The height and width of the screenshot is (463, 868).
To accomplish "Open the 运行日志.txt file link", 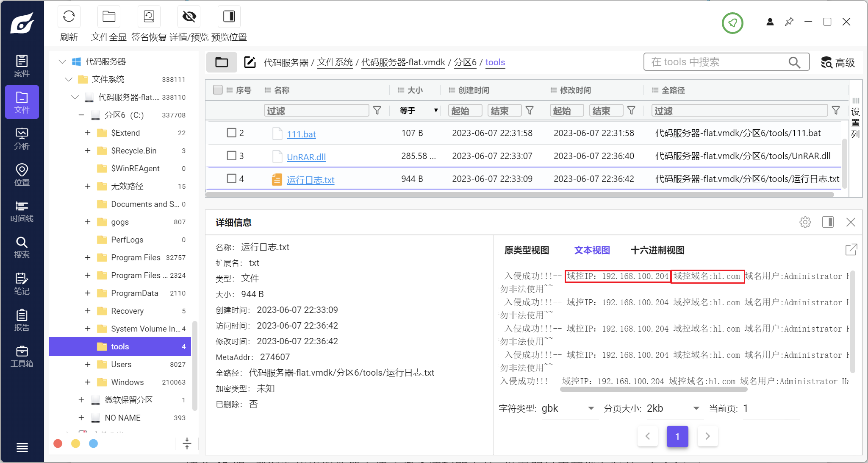I will (x=311, y=180).
